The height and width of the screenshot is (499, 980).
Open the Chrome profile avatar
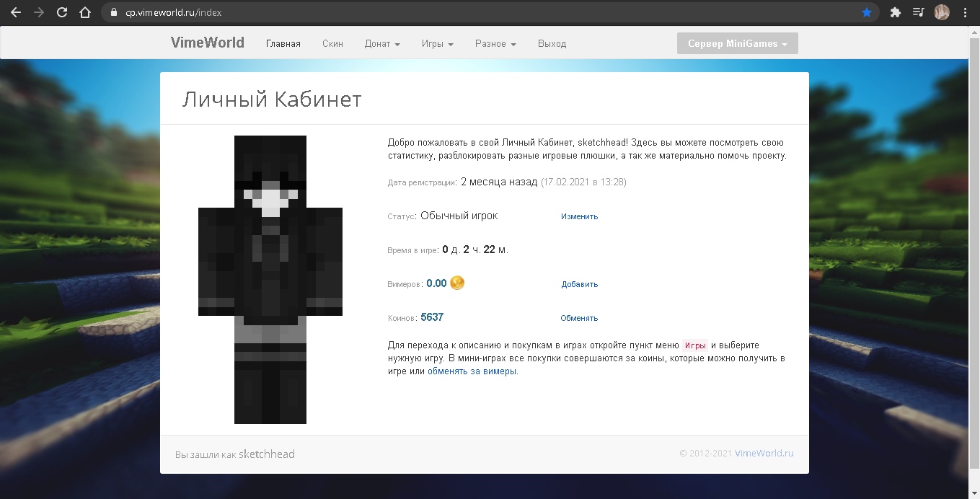tap(942, 12)
